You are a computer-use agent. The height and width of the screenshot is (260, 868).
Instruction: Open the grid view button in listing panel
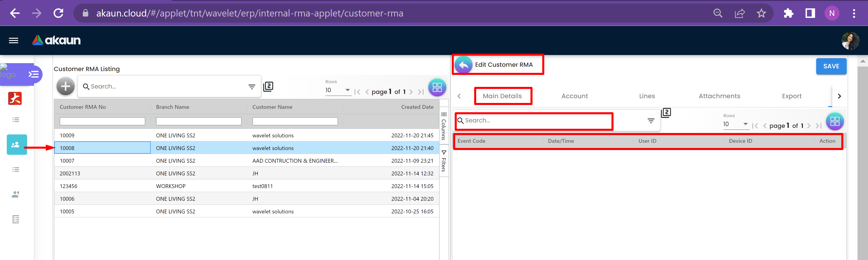[x=437, y=87]
